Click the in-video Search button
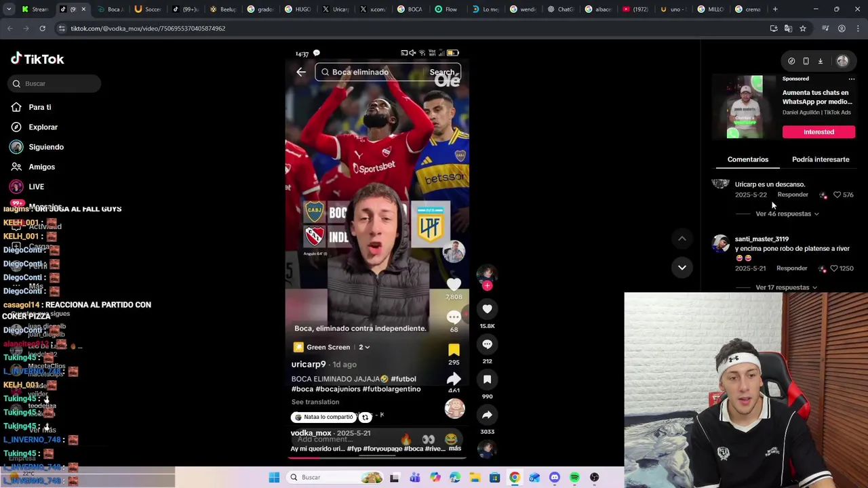The image size is (868, 488). tap(442, 72)
